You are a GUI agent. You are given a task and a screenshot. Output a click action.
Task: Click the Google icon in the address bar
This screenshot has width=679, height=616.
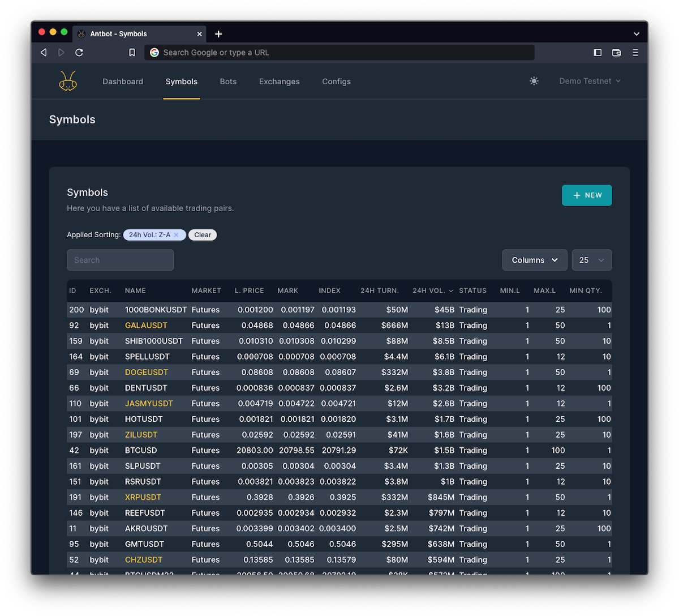(154, 52)
